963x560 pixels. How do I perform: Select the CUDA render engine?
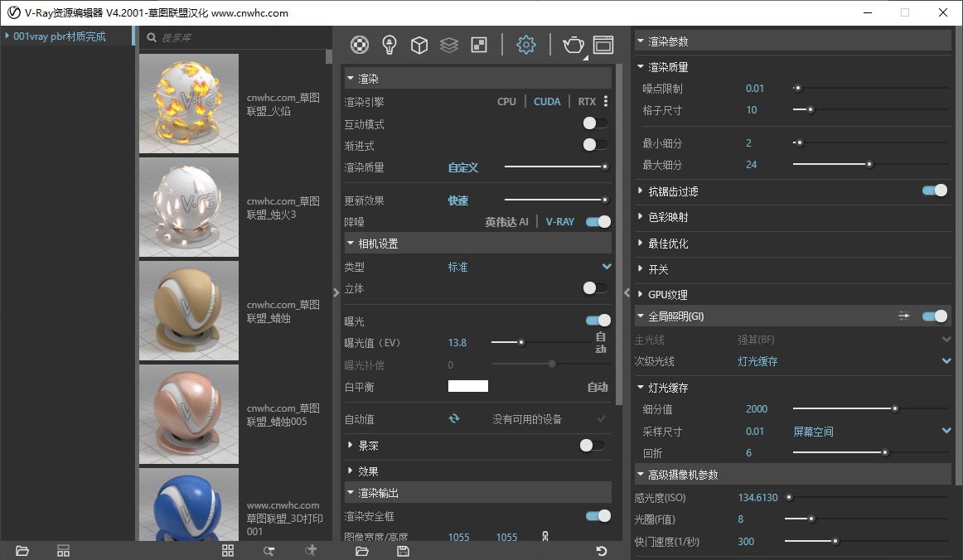pos(547,102)
